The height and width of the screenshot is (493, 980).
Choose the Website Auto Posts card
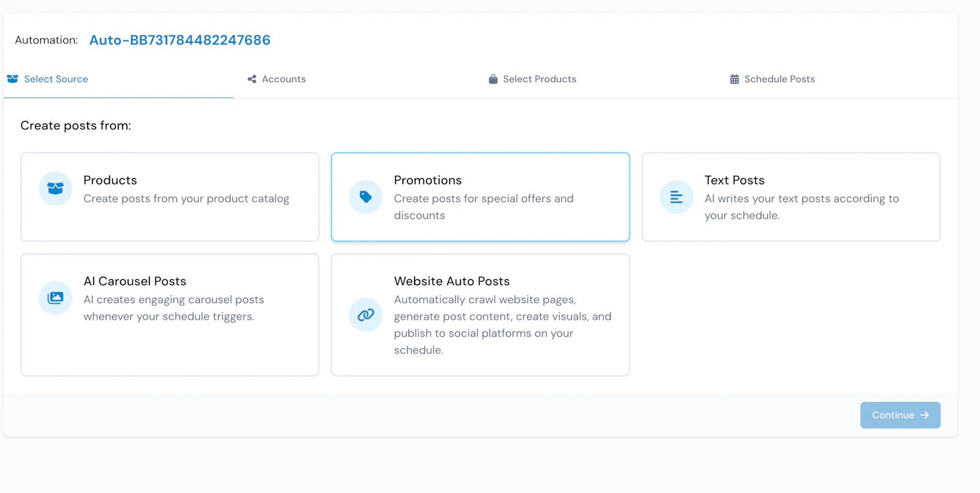coord(480,315)
